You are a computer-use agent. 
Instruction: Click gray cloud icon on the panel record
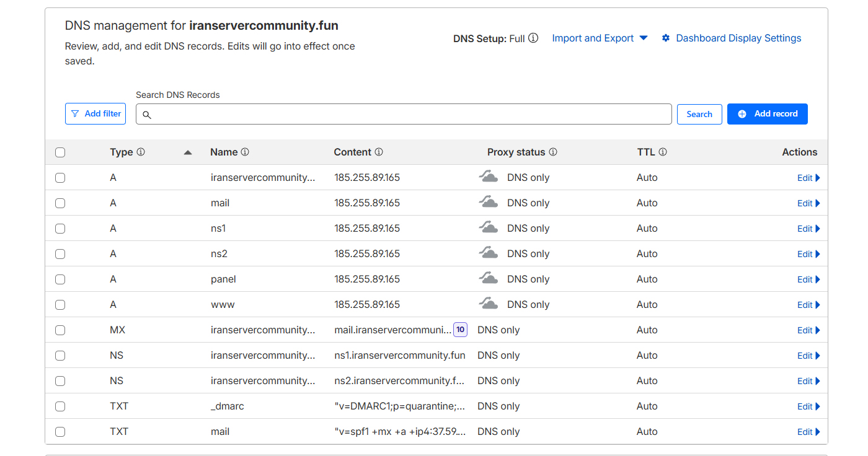(x=489, y=279)
